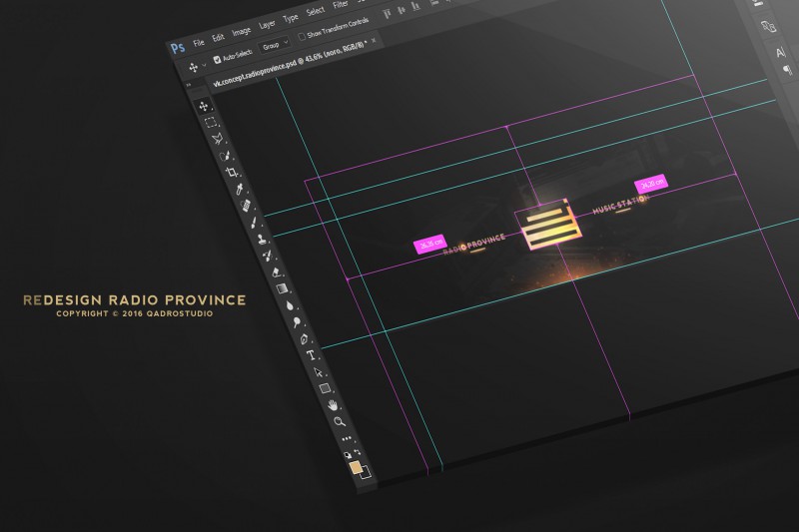This screenshot has width=799, height=532.
Task: Click the foreground color swatch
Action: click(x=357, y=467)
